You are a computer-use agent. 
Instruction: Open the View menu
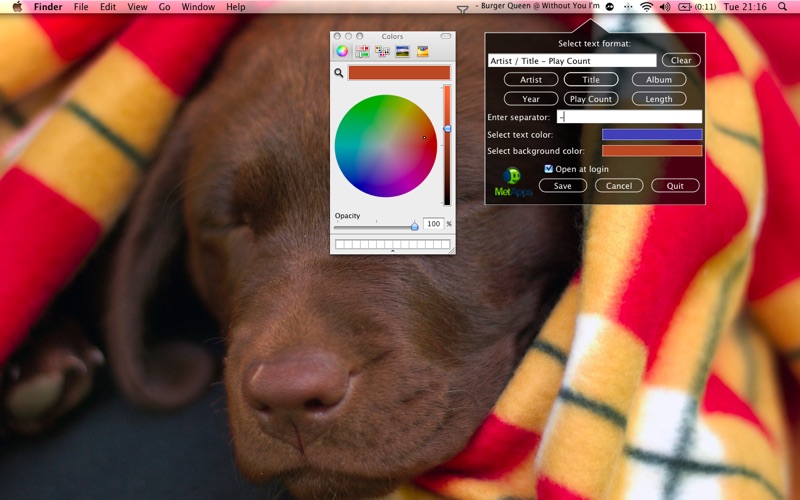137,7
